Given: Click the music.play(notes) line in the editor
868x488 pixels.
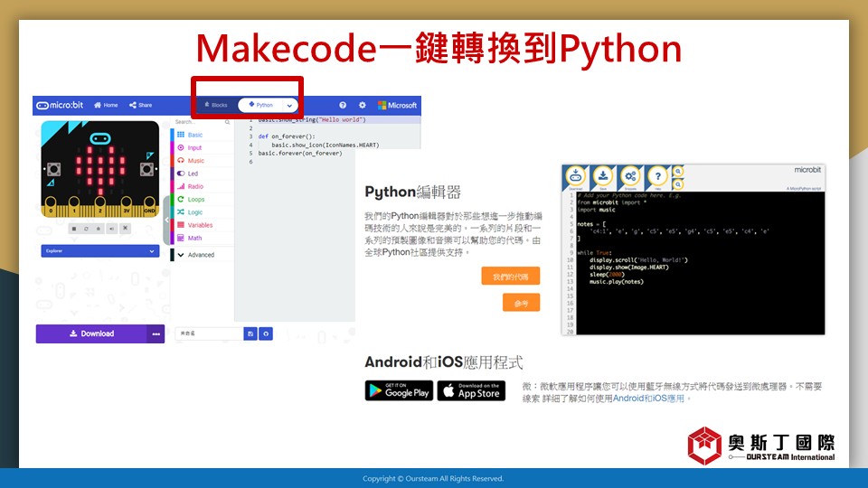Looking at the screenshot, I should 617,282.
